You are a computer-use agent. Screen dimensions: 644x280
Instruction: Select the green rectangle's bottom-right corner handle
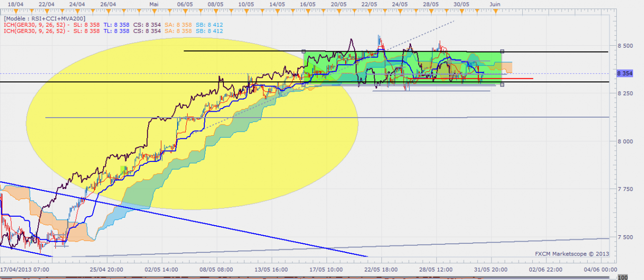(503, 84)
